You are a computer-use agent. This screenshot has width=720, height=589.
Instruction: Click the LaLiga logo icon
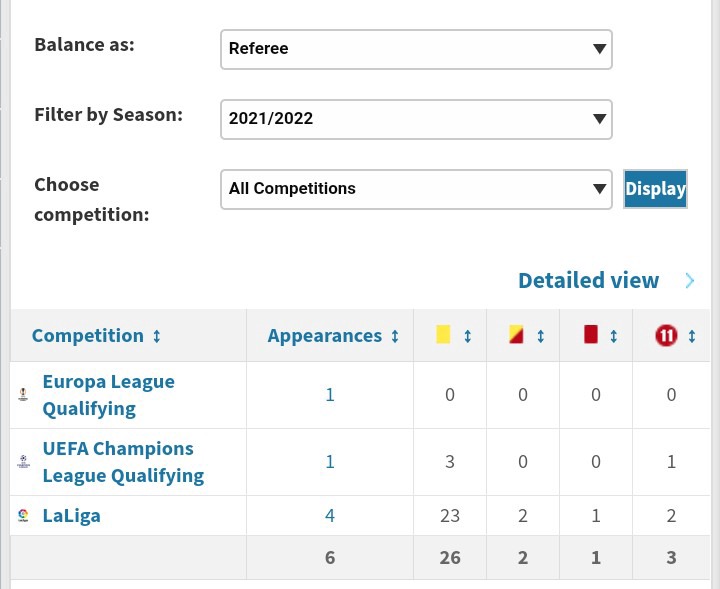click(x=23, y=515)
